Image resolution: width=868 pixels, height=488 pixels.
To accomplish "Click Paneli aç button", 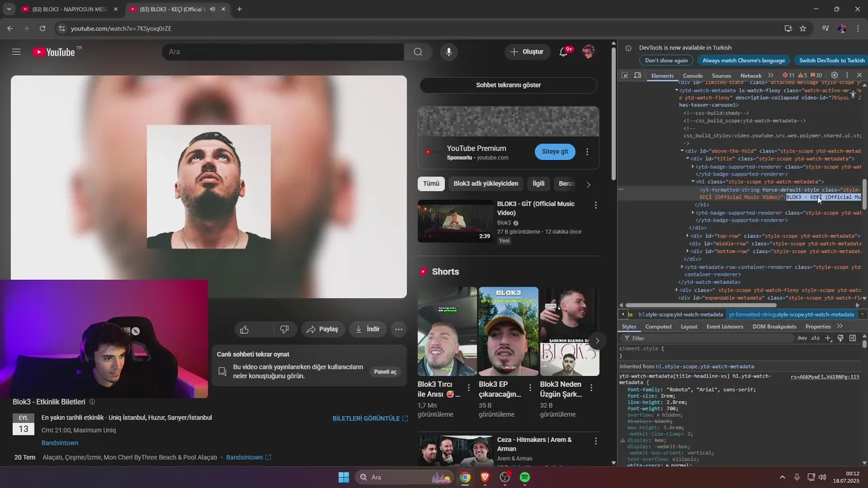I will 386,372.
